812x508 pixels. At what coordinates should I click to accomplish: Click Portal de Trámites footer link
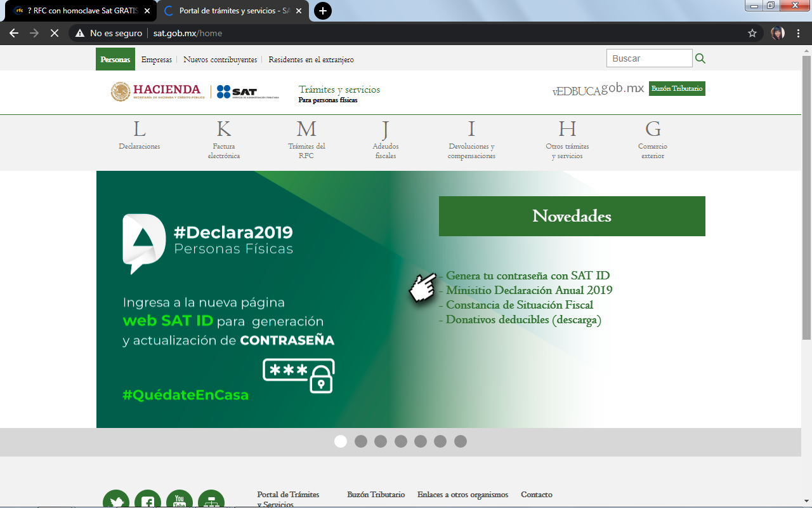tap(288, 499)
